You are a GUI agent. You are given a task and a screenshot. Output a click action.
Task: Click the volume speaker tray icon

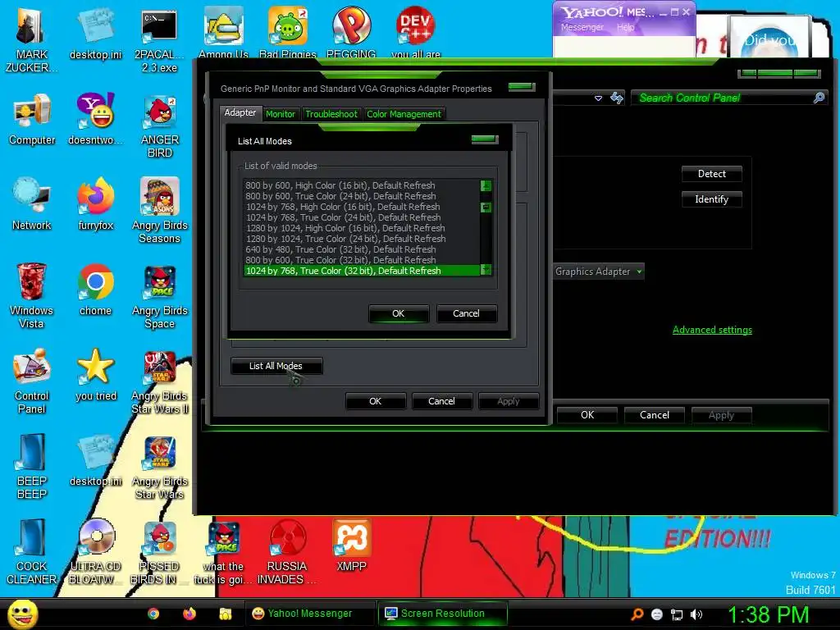696,614
